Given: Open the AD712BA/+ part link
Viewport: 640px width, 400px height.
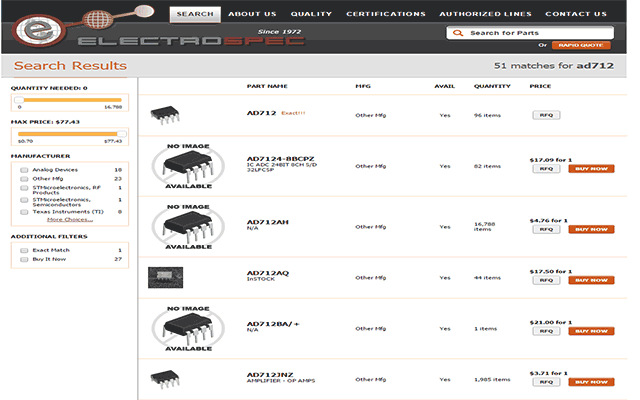Looking at the screenshot, I should 273,324.
